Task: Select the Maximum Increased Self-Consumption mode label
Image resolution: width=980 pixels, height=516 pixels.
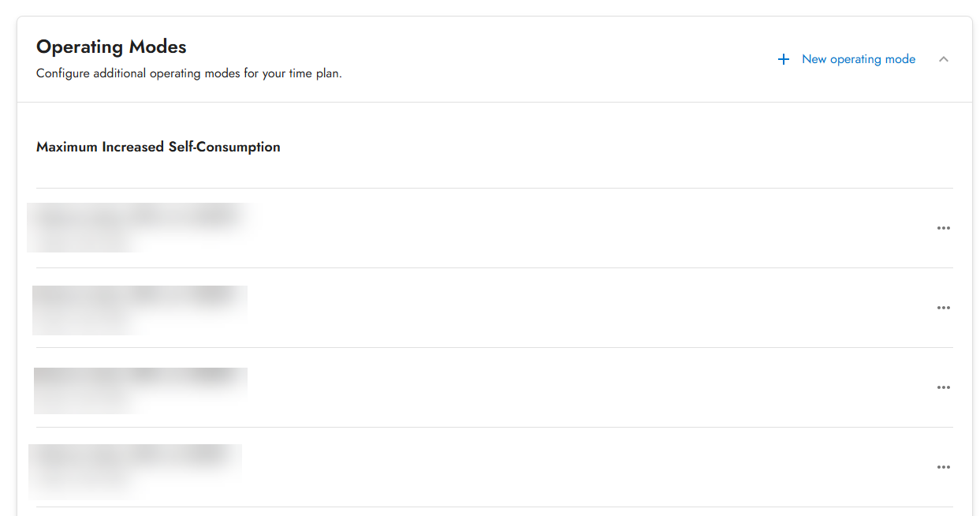Action: 158,147
